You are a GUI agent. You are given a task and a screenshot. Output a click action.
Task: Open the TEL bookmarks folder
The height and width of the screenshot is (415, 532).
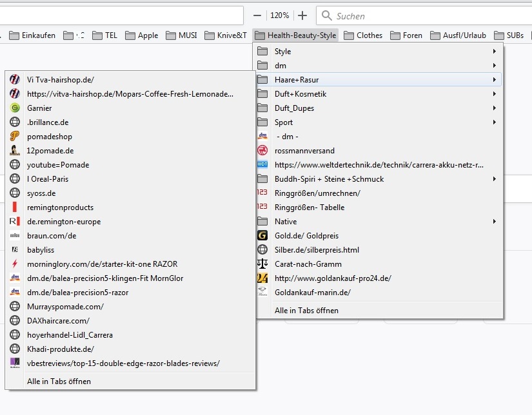point(105,35)
